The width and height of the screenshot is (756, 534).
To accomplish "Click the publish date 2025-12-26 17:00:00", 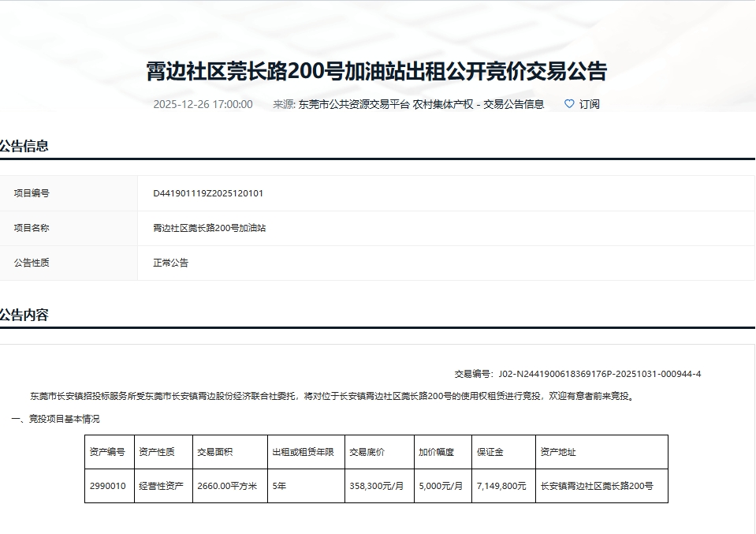I will click(x=203, y=104).
